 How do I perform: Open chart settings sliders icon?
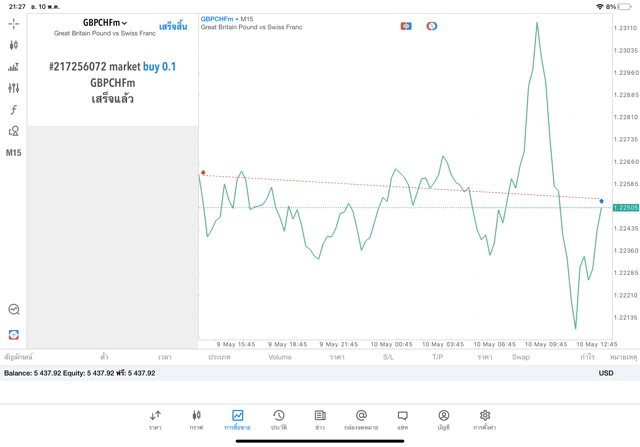click(x=13, y=88)
